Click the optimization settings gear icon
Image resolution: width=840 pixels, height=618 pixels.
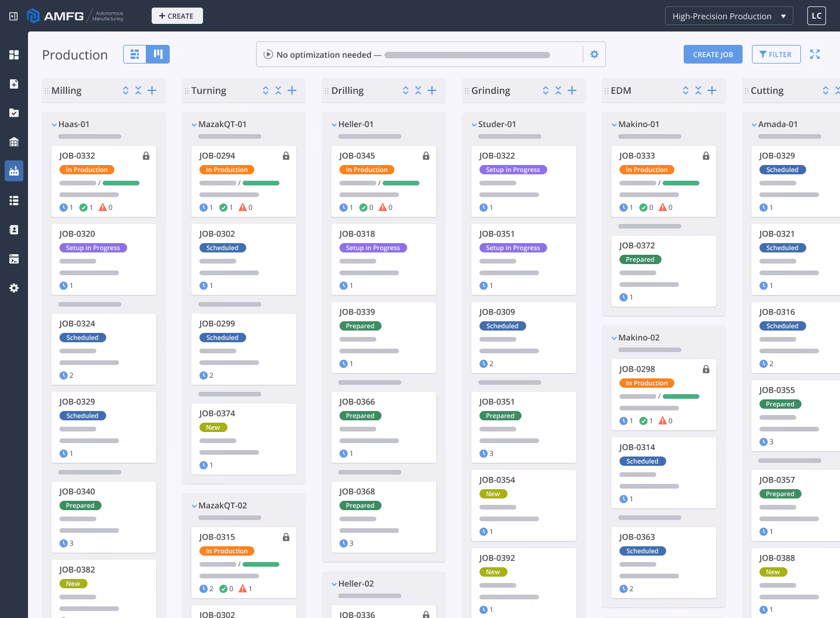594,54
